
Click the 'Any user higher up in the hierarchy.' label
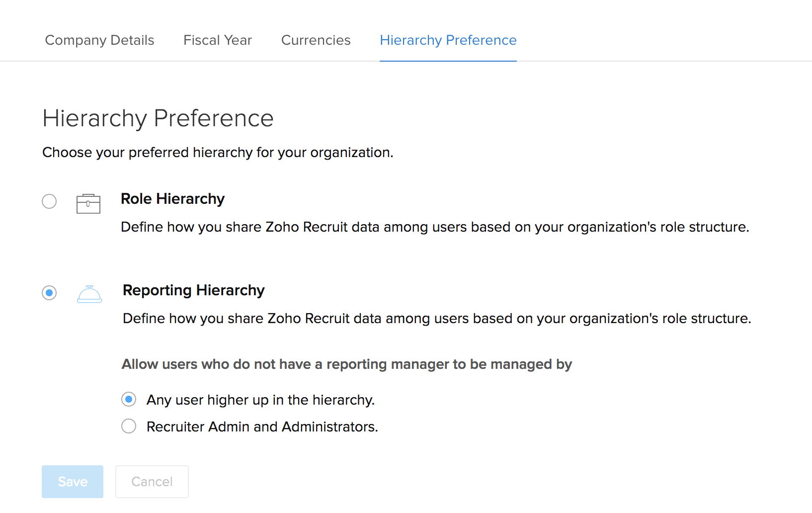(x=260, y=400)
